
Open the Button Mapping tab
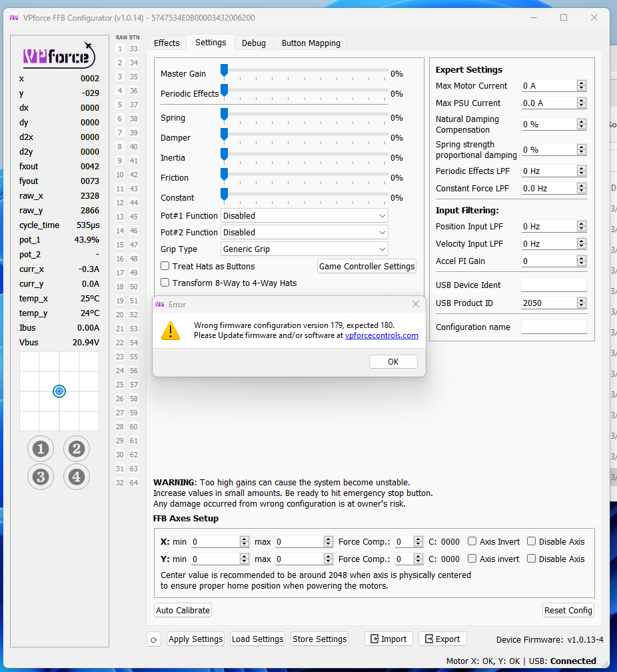point(311,43)
